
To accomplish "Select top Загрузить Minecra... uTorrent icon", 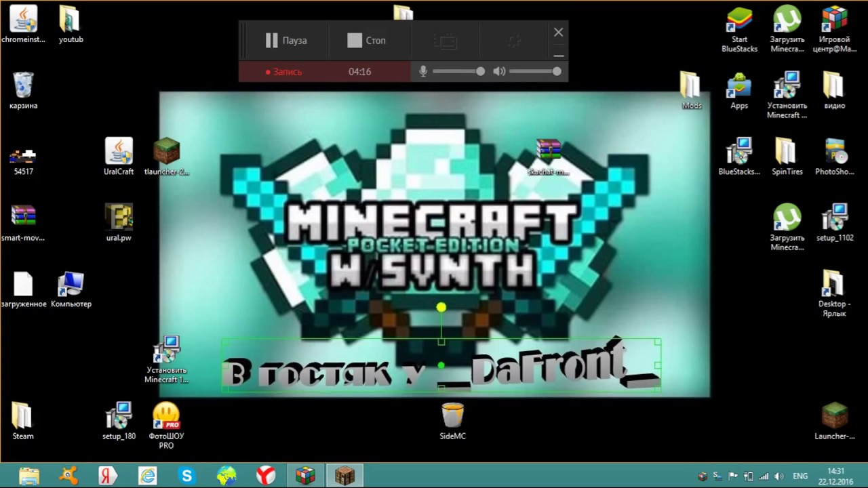I will click(x=787, y=29).
